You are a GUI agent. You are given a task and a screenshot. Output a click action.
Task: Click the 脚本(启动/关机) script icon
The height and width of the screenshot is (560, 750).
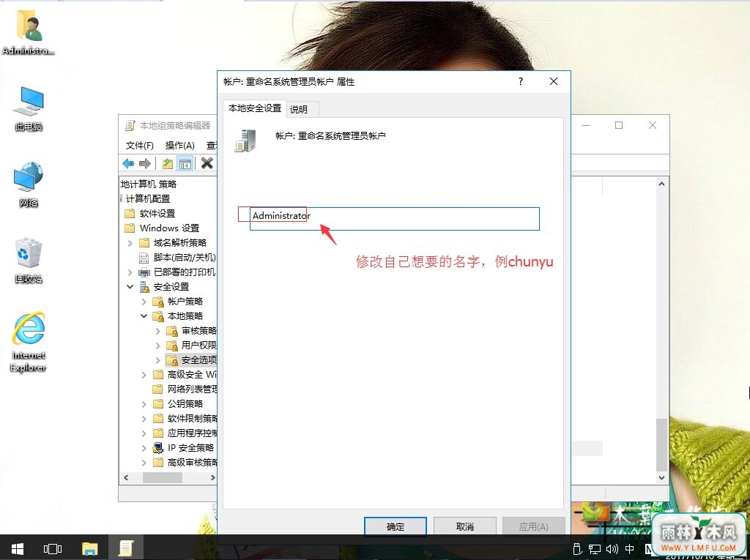click(144, 258)
